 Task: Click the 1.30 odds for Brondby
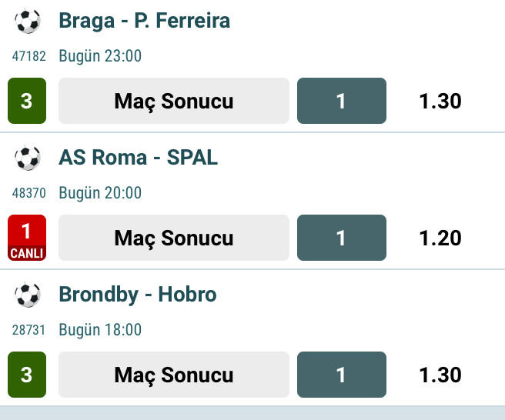(440, 375)
